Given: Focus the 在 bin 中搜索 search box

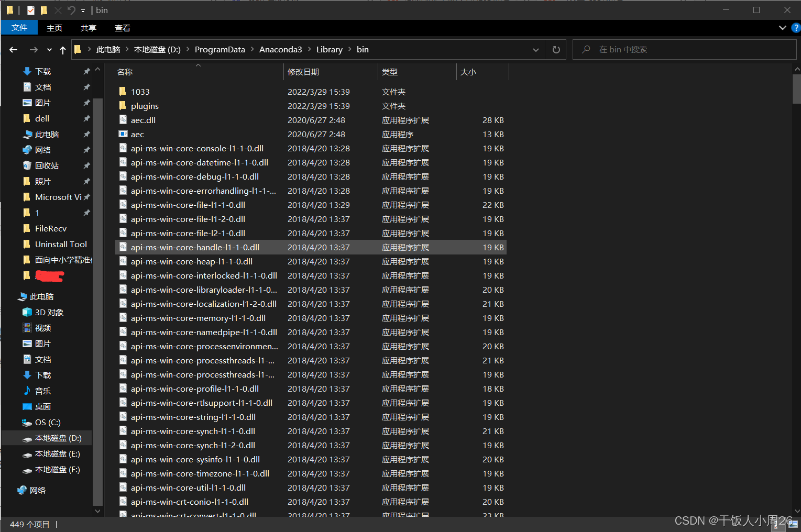Looking at the screenshot, I should coord(684,50).
